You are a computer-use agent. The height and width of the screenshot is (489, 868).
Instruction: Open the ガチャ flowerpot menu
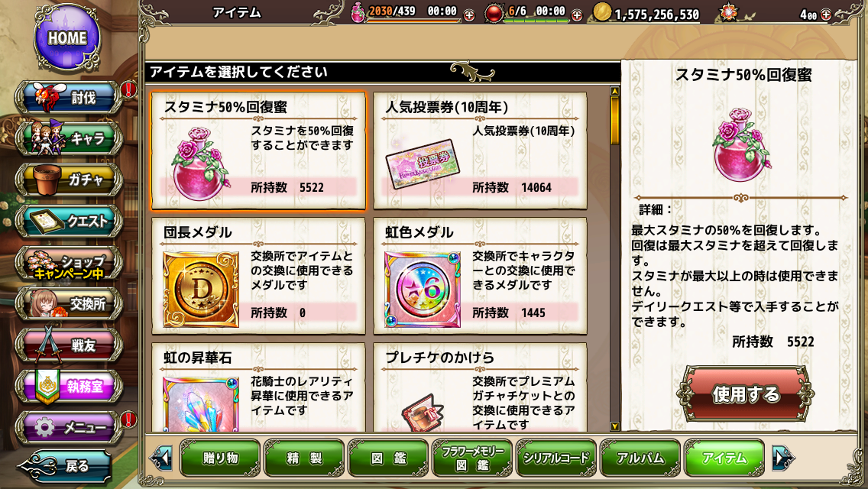(x=69, y=180)
